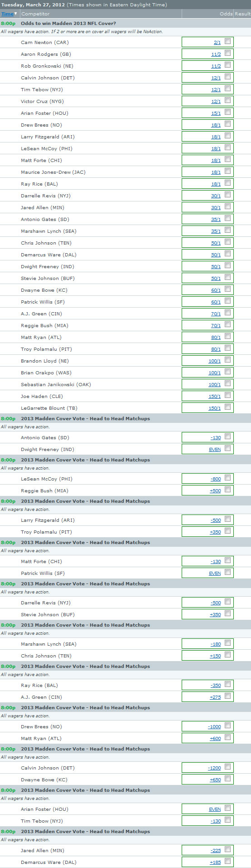Tick the Drew Brees (NO) 18/1 checkbox
251x868 pixels.
pos(227,124)
